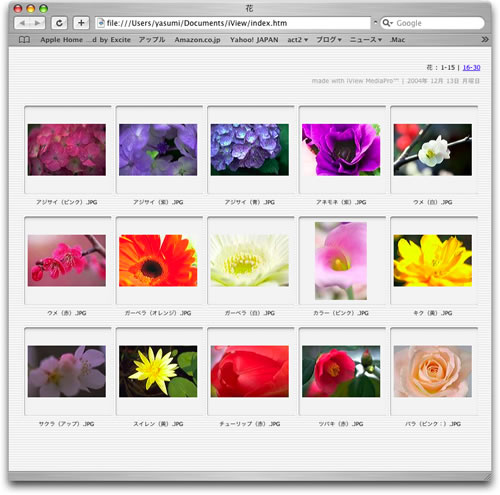
Task: Open the orange gerbera thumbnail
Action: [x=158, y=260]
